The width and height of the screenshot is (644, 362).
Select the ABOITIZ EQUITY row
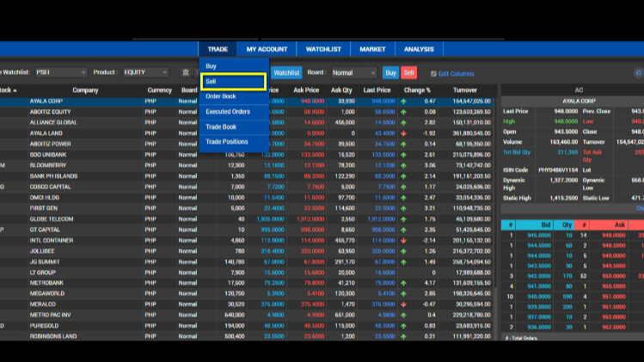pos(247,112)
